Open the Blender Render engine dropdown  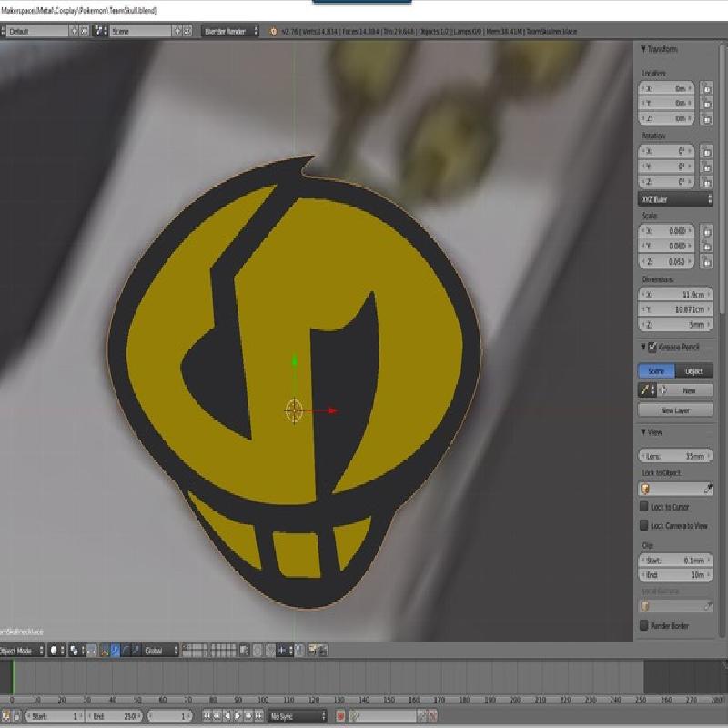point(230,31)
